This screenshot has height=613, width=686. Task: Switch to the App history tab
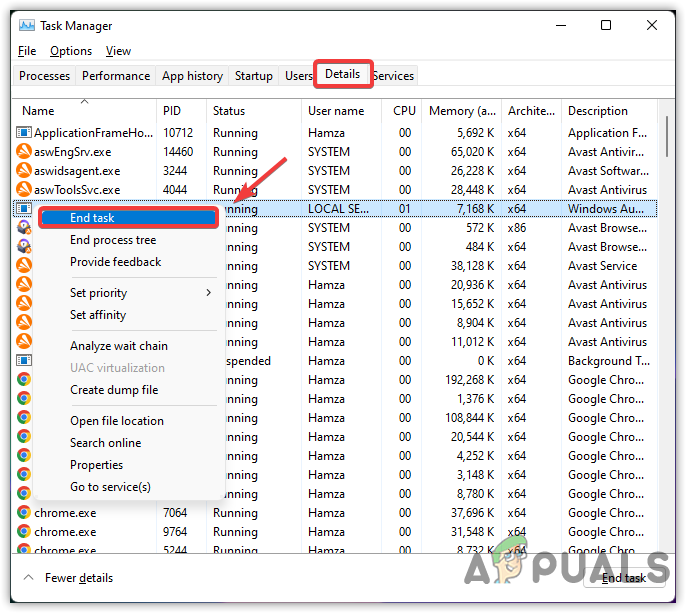(192, 76)
